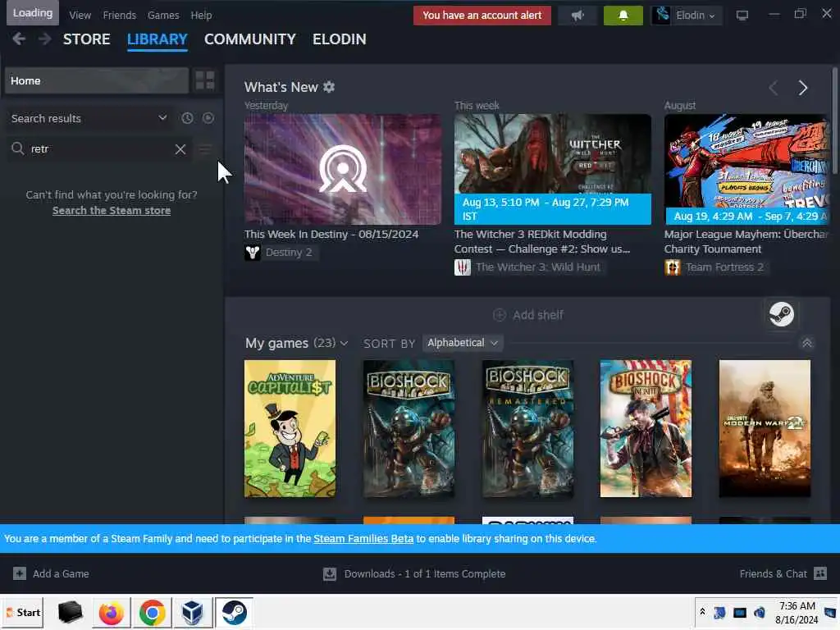
Task: Toggle the recent activity clock filter
Action: coord(187,118)
